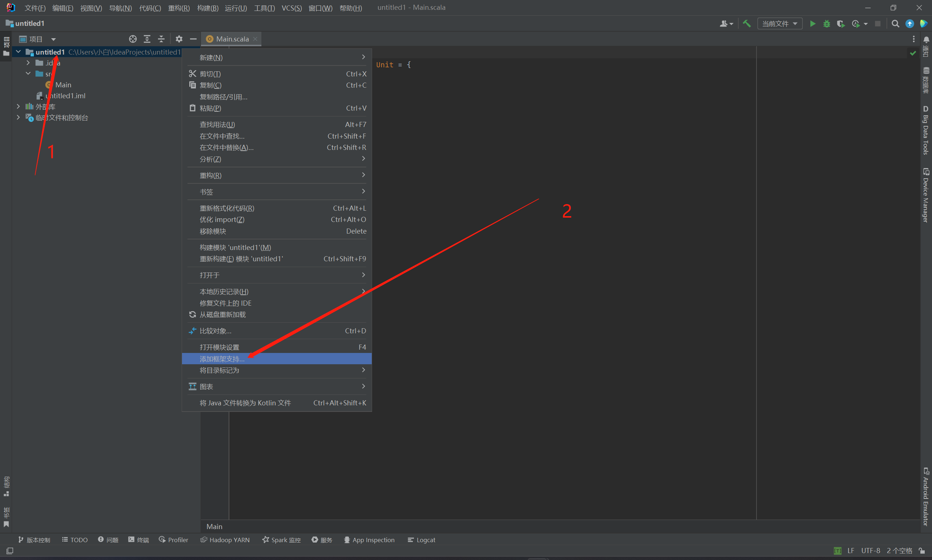The image size is (932, 560).
Task: Open the current file run configuration dropdown
Action: point(779,24)
